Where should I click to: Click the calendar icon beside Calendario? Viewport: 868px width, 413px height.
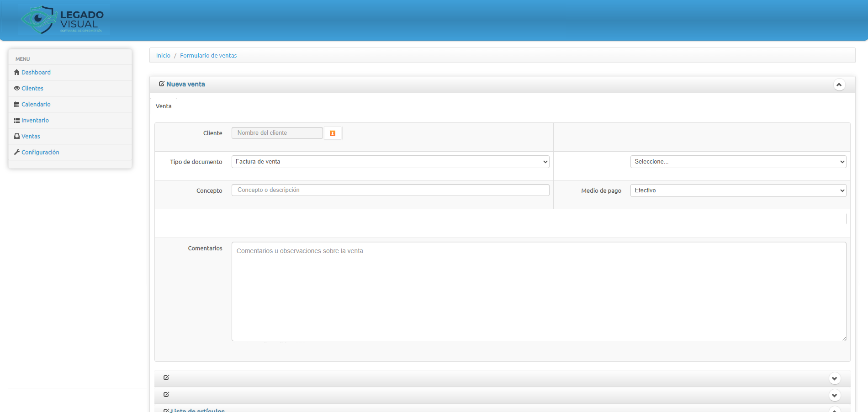(17, 104)
